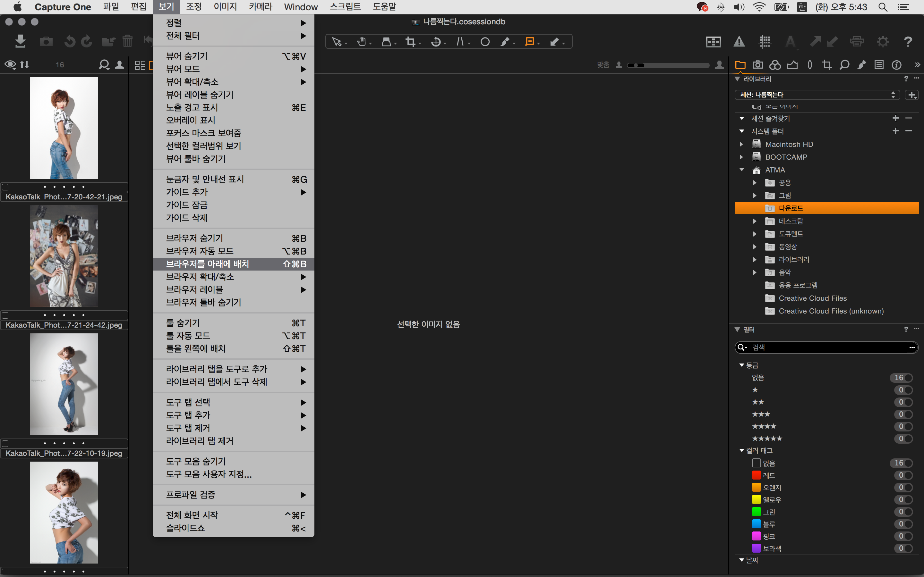Viewport: 924px width, 577px height.
Task: Choose the browser-below placement menu item
Action: 207,264
